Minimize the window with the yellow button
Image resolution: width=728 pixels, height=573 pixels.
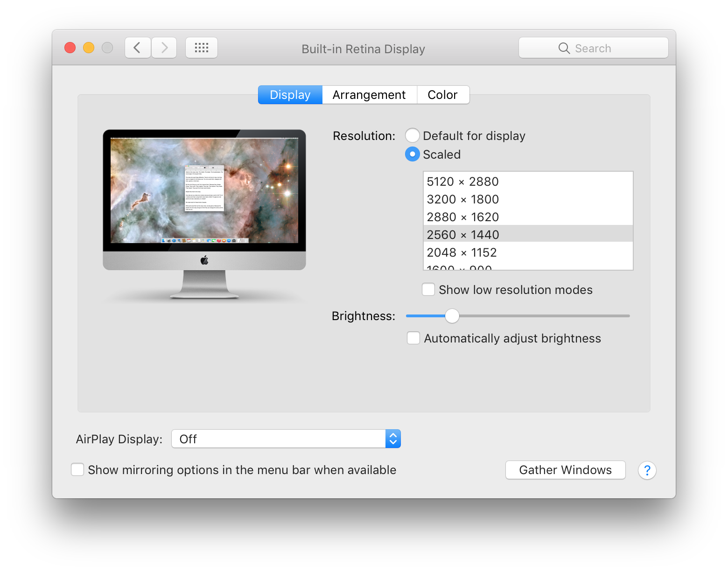click(89, 48)
